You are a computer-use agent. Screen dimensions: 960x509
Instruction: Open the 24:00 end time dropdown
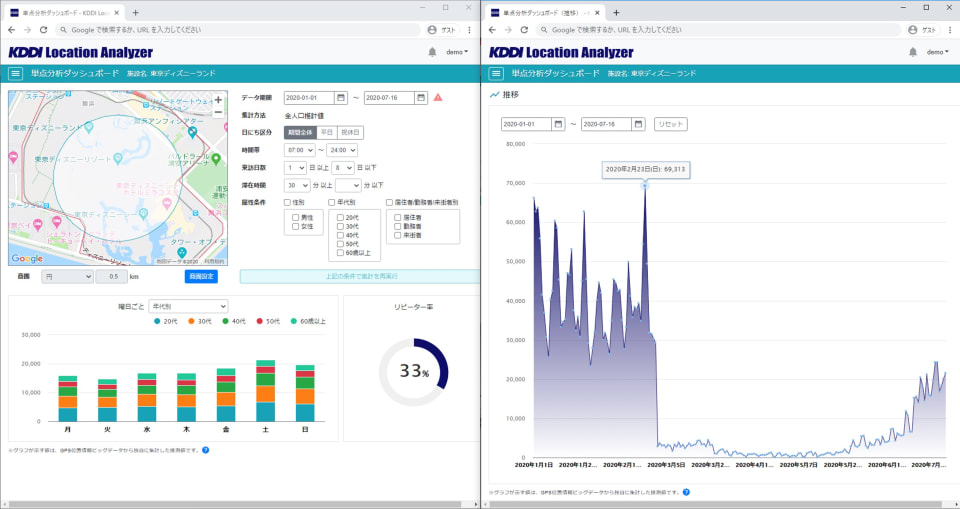(342, 150)
